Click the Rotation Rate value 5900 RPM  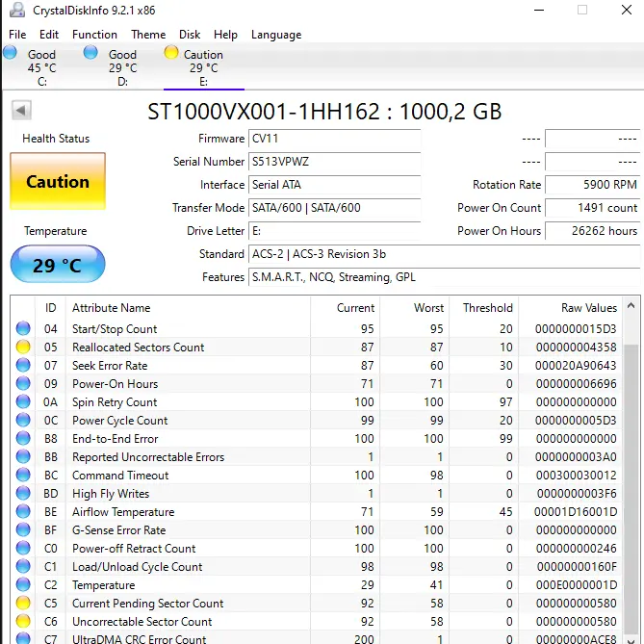tap(592, 185)
